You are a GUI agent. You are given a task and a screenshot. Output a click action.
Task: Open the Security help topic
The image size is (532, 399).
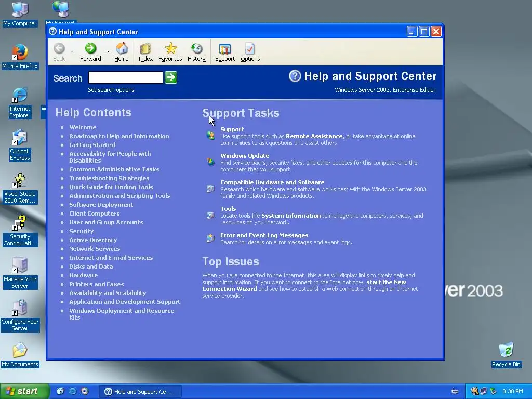82,231
